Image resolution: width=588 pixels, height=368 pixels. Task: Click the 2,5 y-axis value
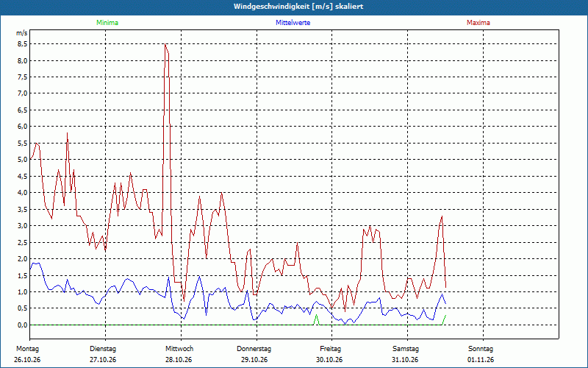23,242
